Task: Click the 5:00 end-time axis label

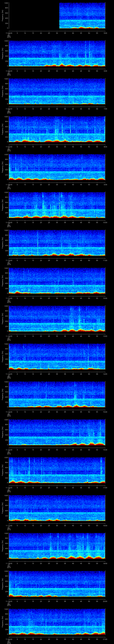Action: pos(105,33)
